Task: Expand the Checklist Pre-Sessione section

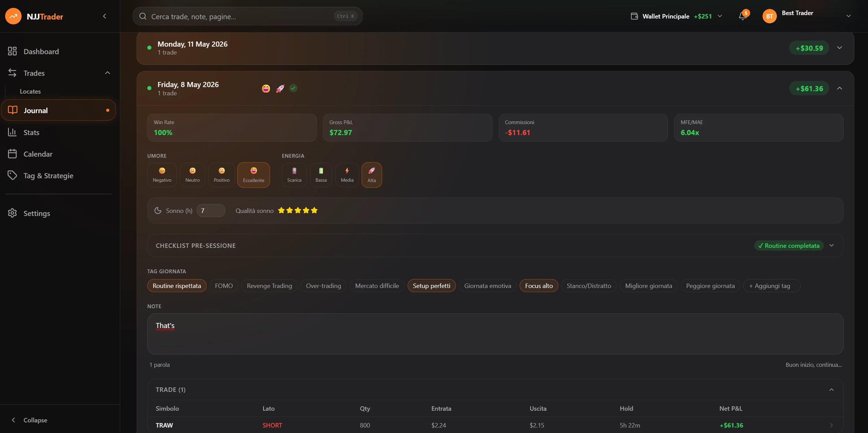Action: [x=831, y=245]
